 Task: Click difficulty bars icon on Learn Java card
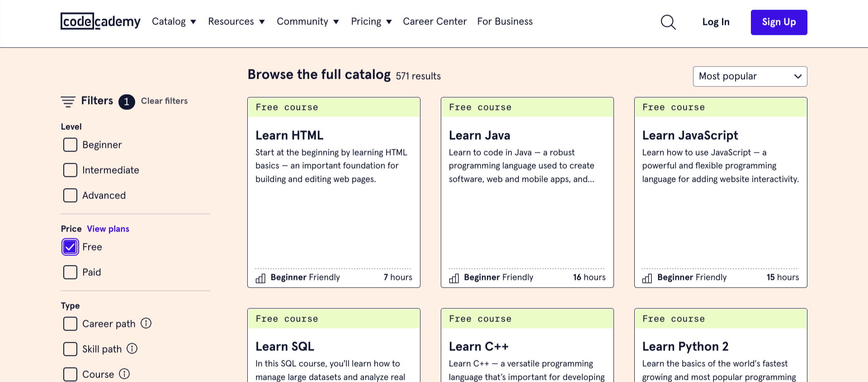(454, 278)
